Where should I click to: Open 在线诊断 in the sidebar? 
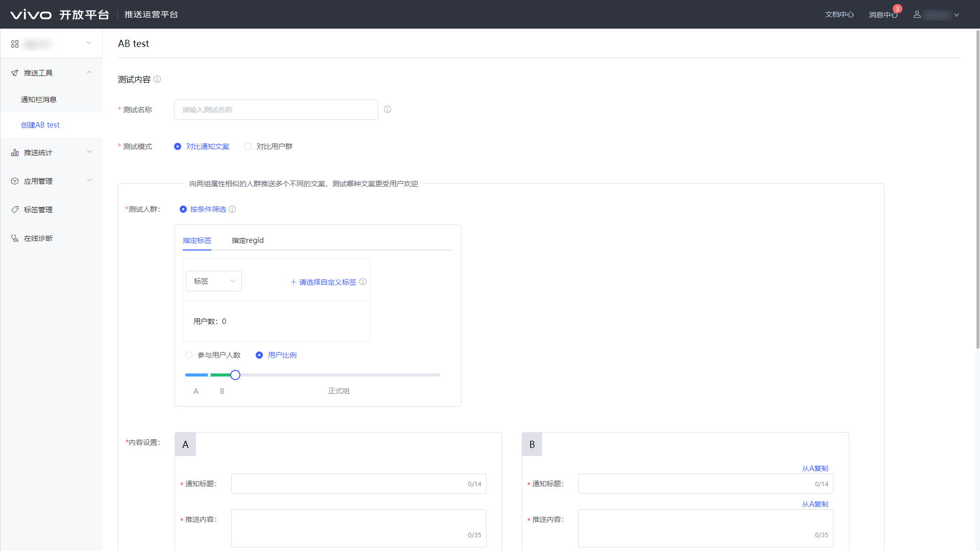tap(38, 238)
